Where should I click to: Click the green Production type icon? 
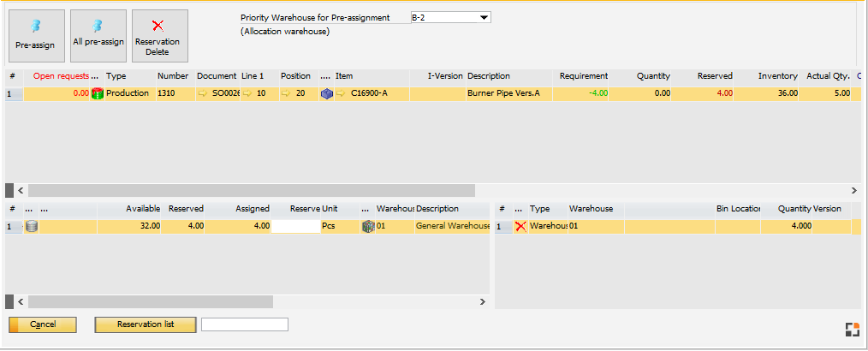tap(98, 93)
